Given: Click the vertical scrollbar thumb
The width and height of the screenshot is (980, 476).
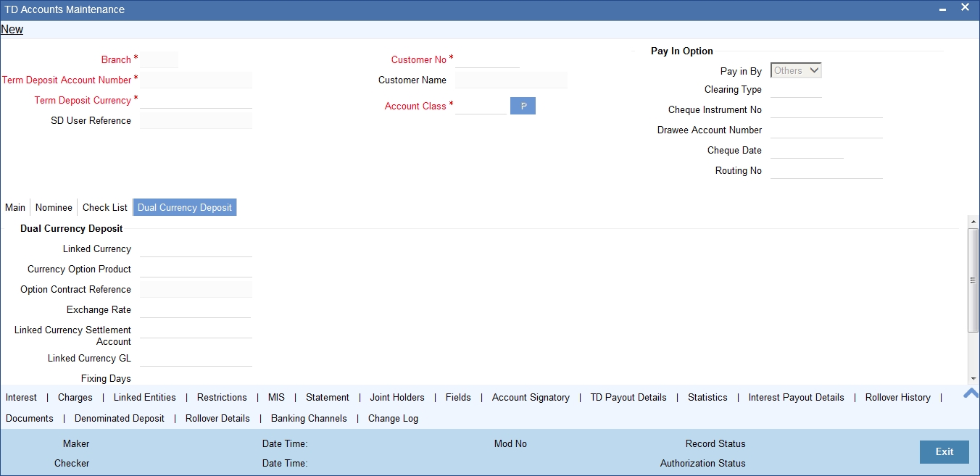Looking at the screenshot, I should (x=973, y=280).
